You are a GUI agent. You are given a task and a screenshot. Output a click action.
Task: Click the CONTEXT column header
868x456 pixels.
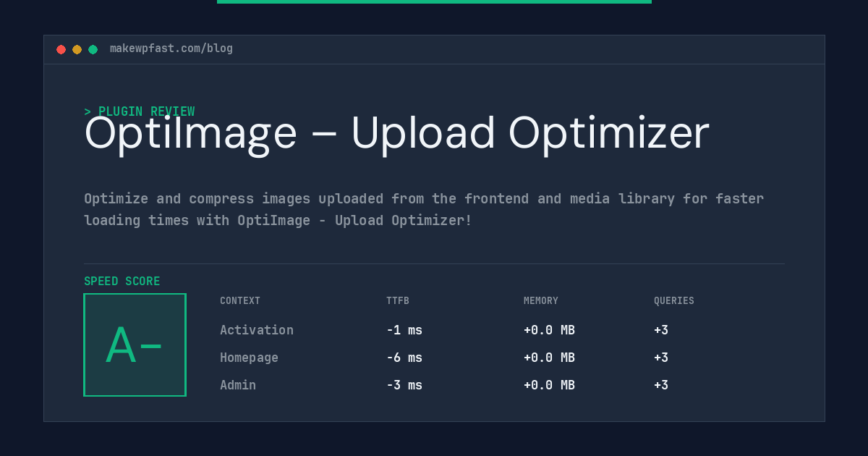pyautogui.click(x=240, y=300)
